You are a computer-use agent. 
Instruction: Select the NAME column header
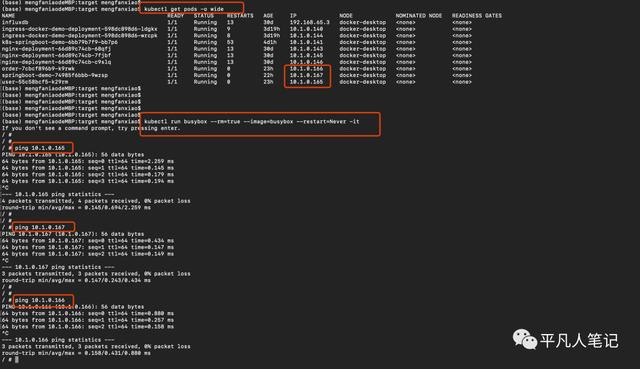[8, 16]
